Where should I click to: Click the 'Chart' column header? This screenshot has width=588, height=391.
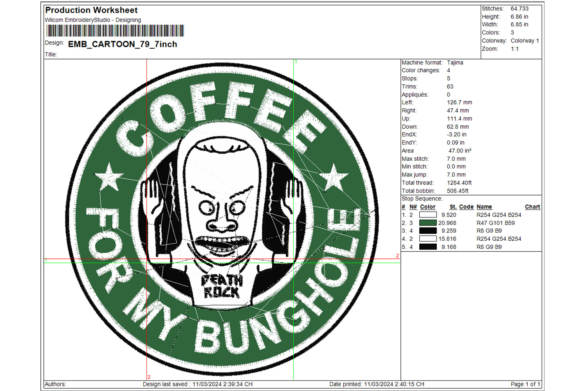532,207
